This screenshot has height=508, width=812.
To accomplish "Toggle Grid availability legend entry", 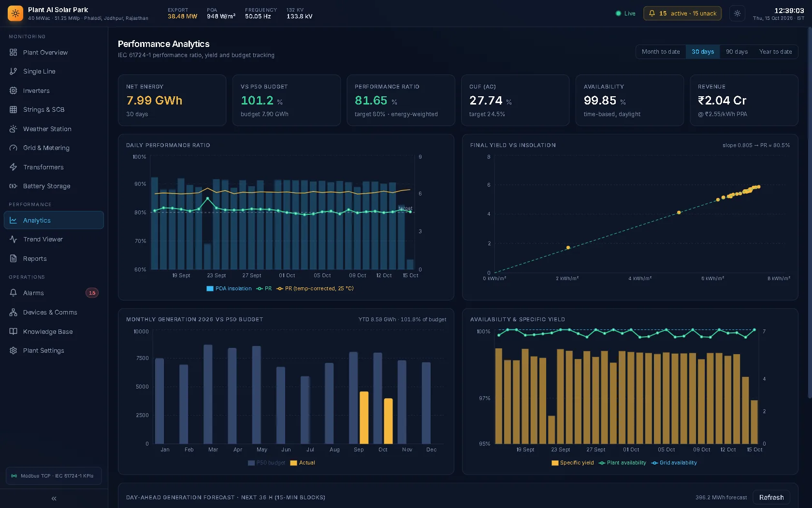I will coord(674,463).
